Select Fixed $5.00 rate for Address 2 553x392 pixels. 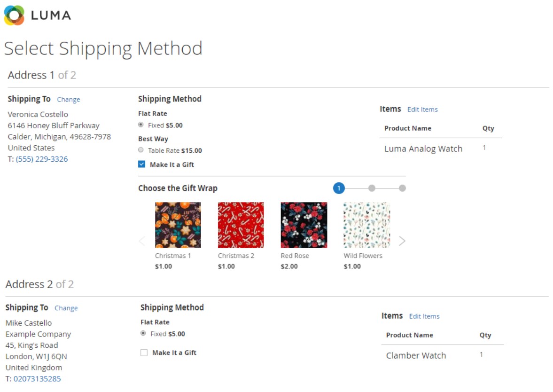coord(143,333)
